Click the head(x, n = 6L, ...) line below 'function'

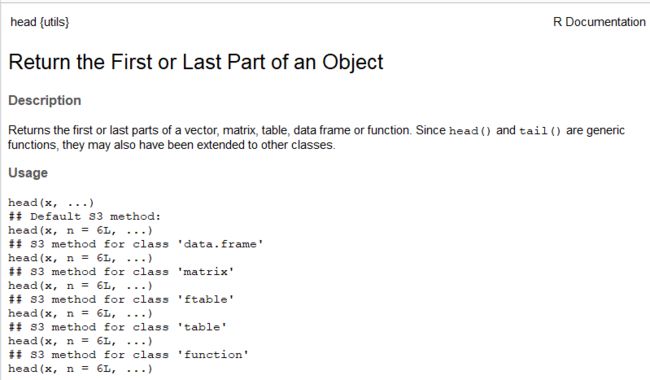tap(80, 368)
